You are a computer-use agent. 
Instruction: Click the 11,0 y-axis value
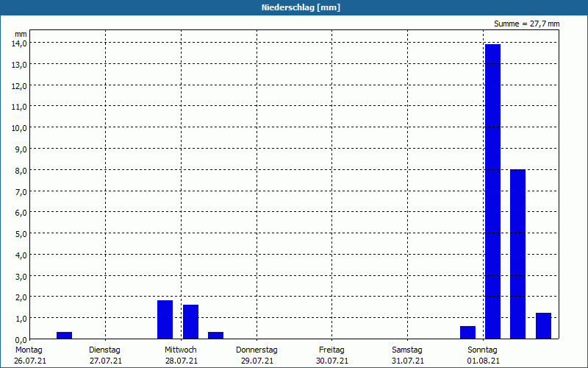pyautogui.click(x=19, y=107)
